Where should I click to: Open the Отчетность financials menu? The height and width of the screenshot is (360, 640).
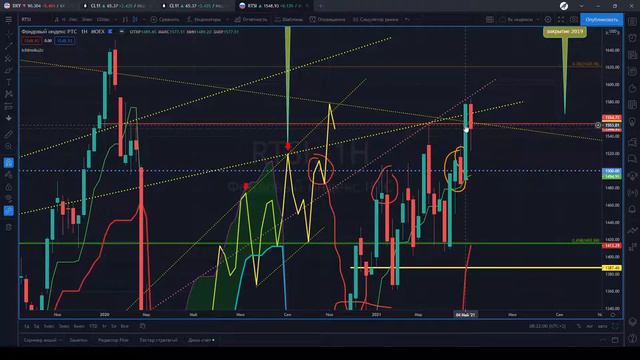click(x=250, y=19)
